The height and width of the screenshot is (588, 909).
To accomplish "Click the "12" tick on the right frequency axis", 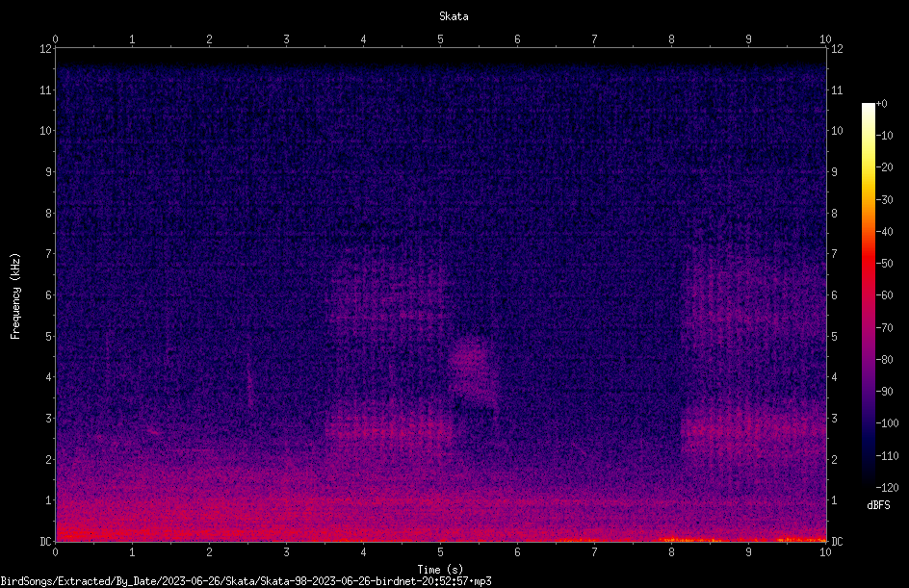I will click(837, 49).
